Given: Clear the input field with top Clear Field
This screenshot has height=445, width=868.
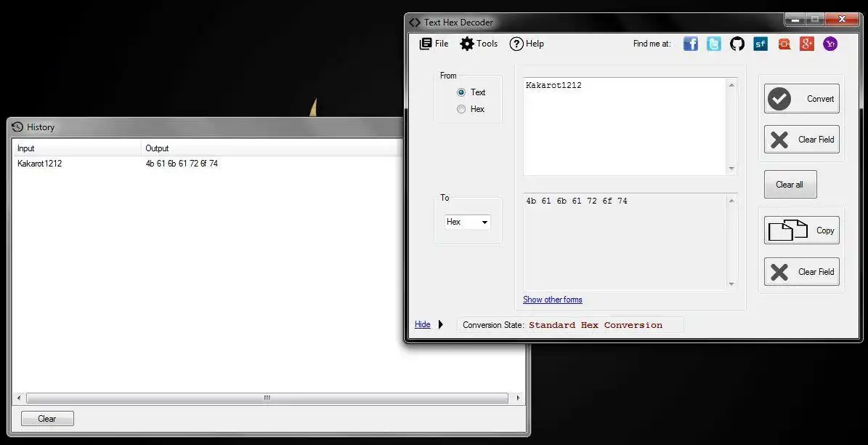Looking at the screenshot, I should [802, 139].
